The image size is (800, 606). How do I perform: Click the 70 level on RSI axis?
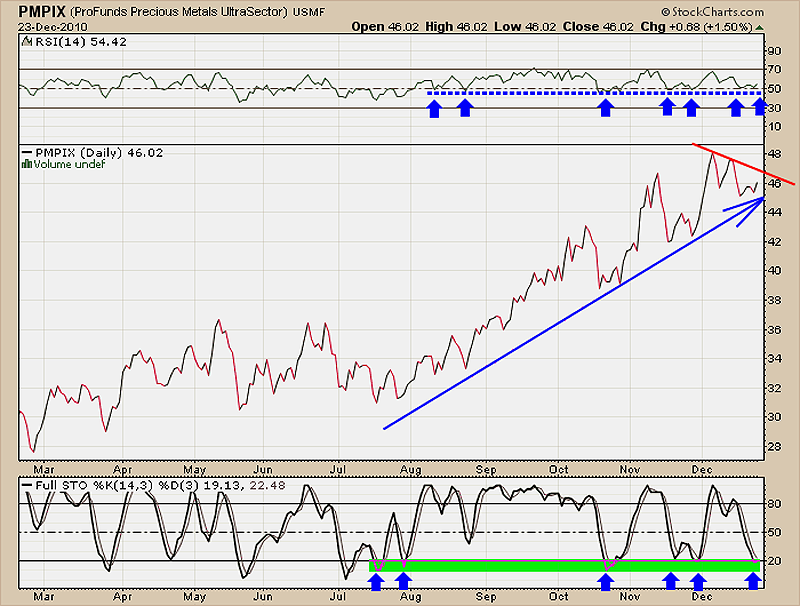pyautogui.click(x=774, y=69)
